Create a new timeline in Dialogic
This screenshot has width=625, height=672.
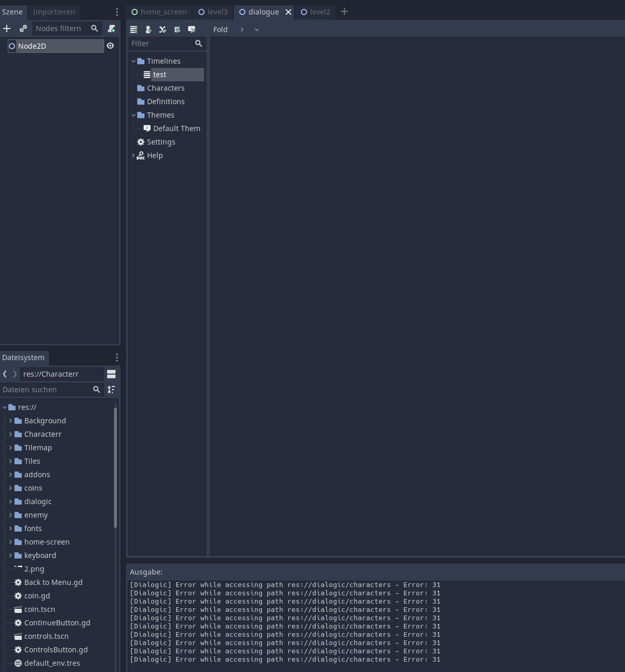tap(134, 30)
